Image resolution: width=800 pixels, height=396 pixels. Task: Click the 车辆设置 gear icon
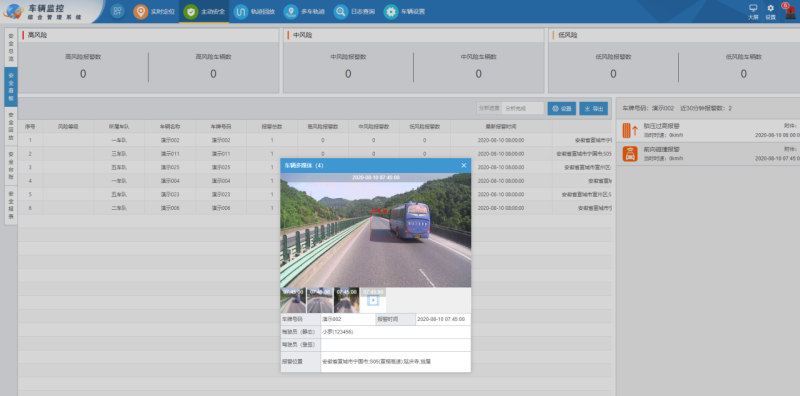coord(391,11)
